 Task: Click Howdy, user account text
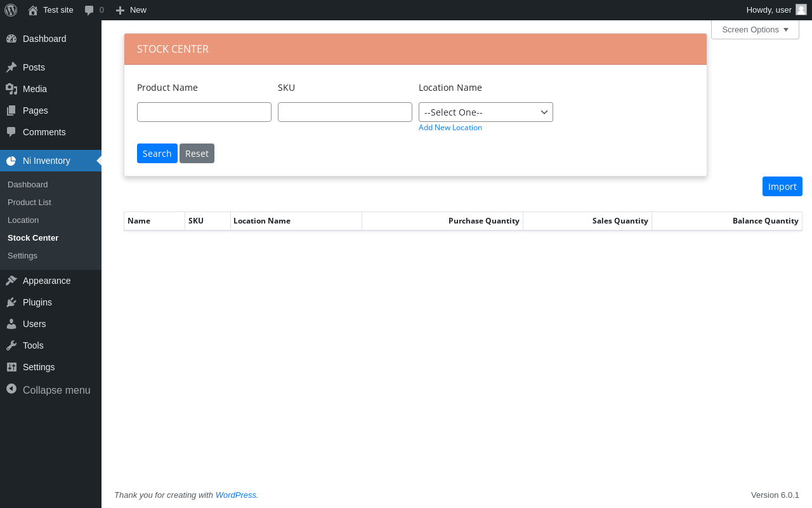tap(769, 10)
